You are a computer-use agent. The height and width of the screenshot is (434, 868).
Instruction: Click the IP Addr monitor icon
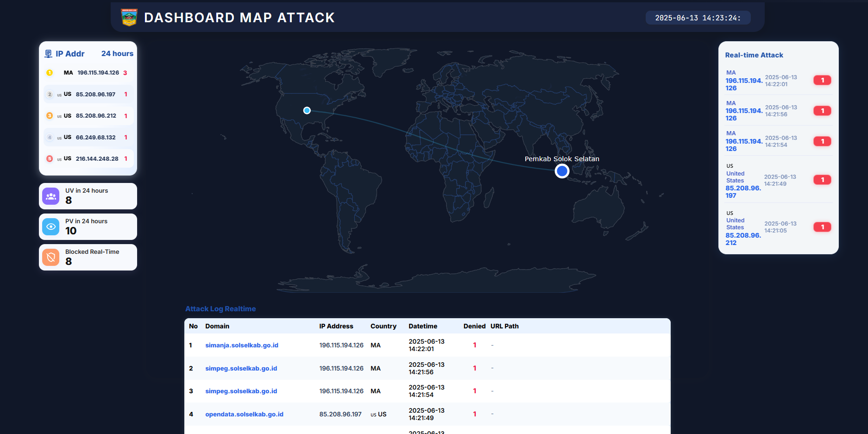[48, 54]
